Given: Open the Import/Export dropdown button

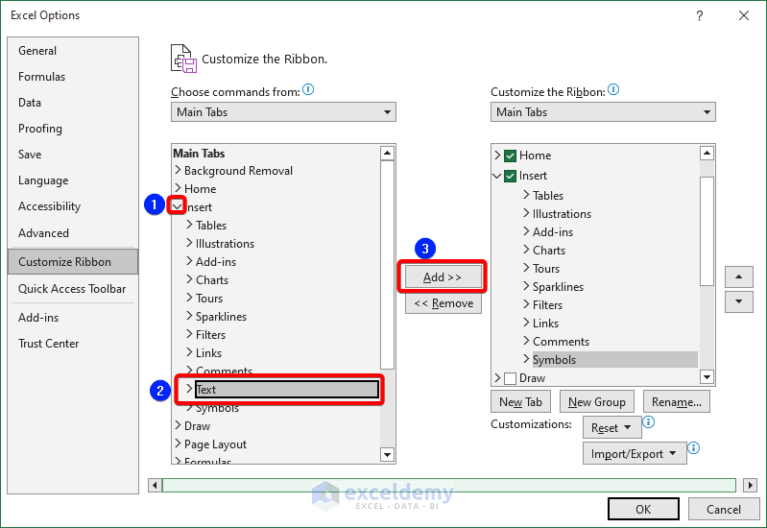Looking at the screenshot, I should [634, 454].
